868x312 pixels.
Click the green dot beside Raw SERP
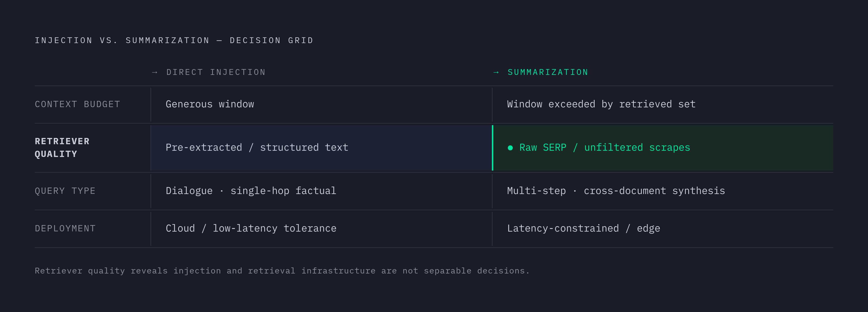coord(510,148)
